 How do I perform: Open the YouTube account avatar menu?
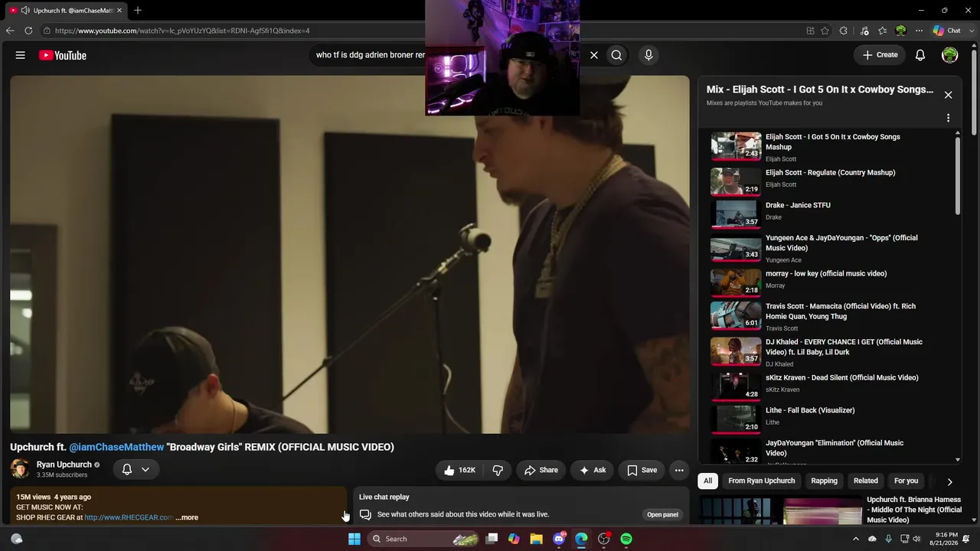950,55
